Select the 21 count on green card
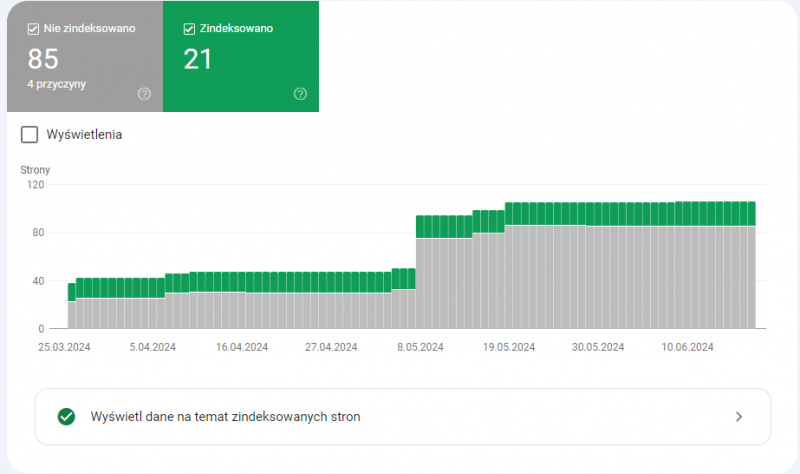800x474 pixels. (x=198, y=59)
